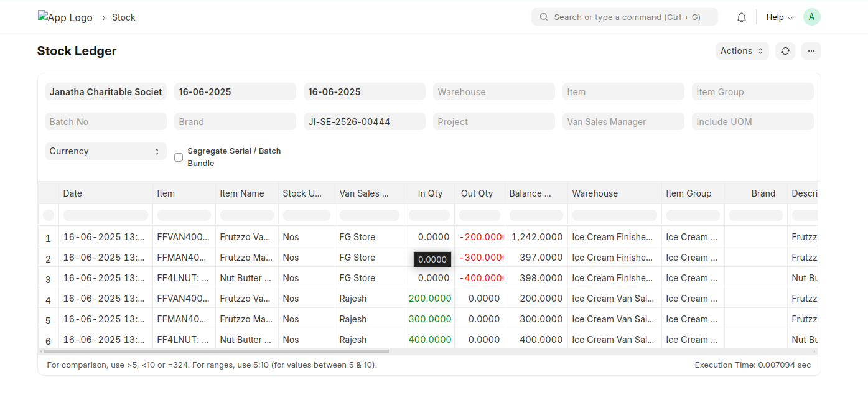Click the In Qty column filter box
The image size is (868, 400).
[x=429, y=215]
